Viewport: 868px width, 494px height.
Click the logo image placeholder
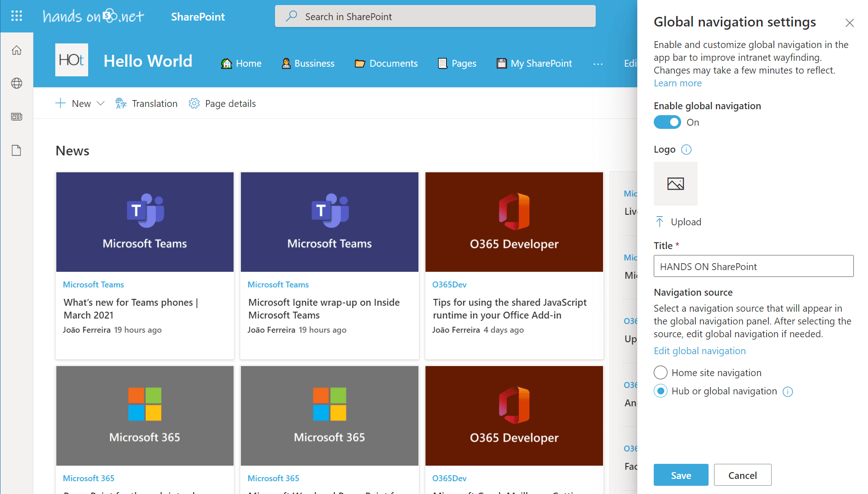tap(675, 184)
